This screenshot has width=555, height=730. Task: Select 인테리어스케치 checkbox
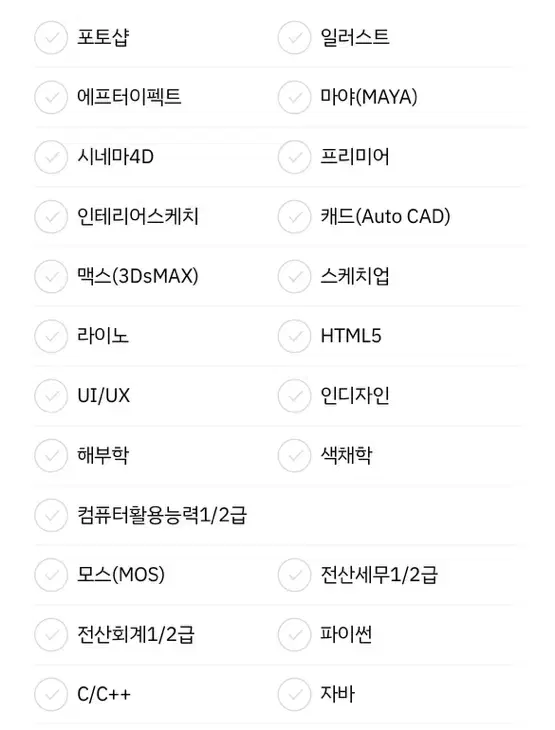(x=51, y=216)
